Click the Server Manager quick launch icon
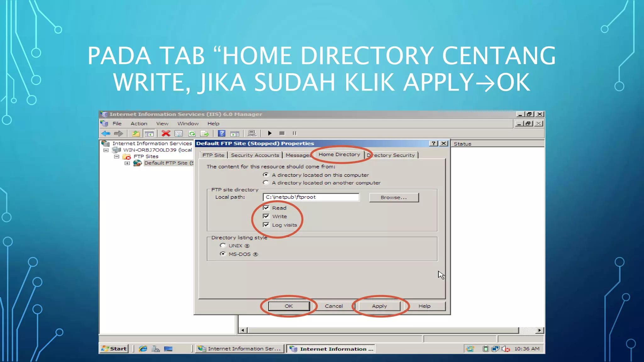Screen dimensions: 644x362 click(156, 349)
